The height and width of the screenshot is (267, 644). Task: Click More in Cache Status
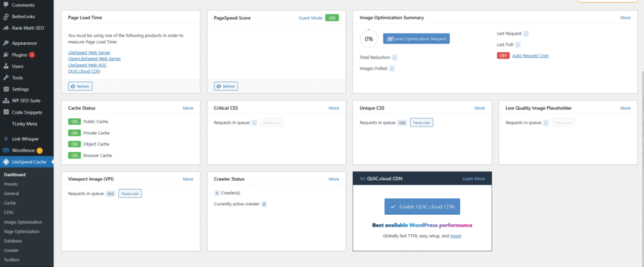point(187,108)
